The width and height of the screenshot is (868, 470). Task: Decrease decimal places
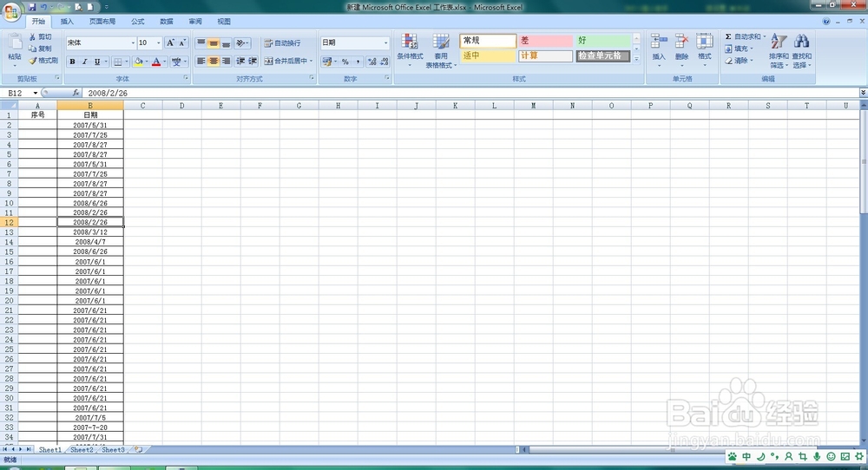384,62
